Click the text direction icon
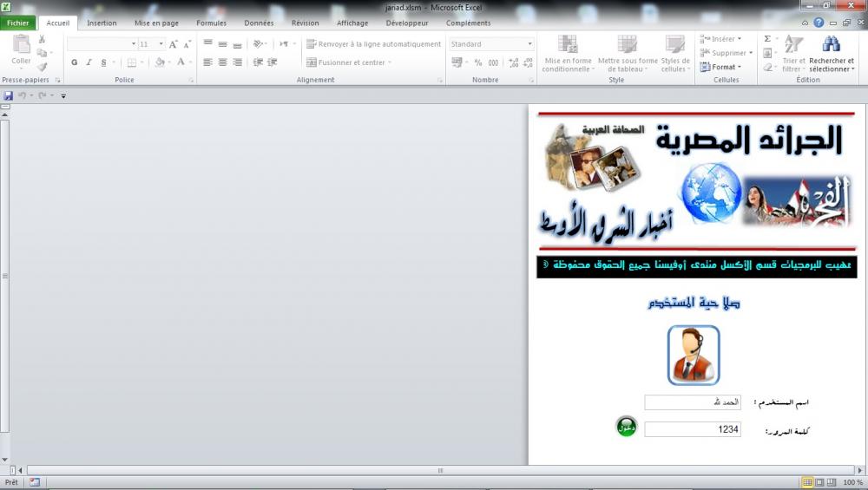Screen dimensions: 868x490 pyautogui.click(x=284, y=43)
